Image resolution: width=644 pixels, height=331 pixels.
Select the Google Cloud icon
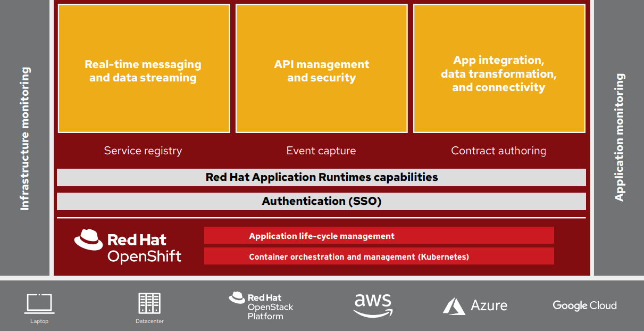tap(584, 305)
